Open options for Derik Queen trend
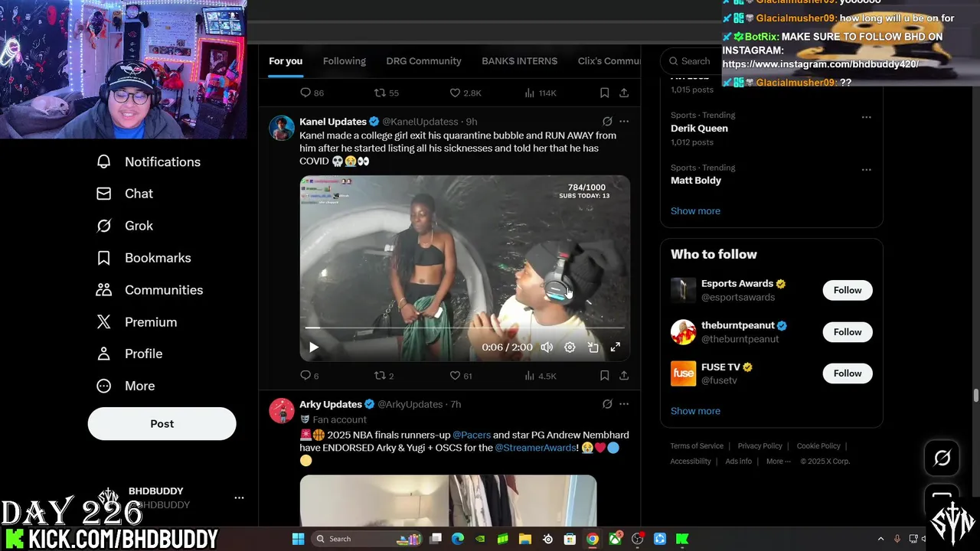The height and width of the screenshot is (551, 980). (866, 117)
